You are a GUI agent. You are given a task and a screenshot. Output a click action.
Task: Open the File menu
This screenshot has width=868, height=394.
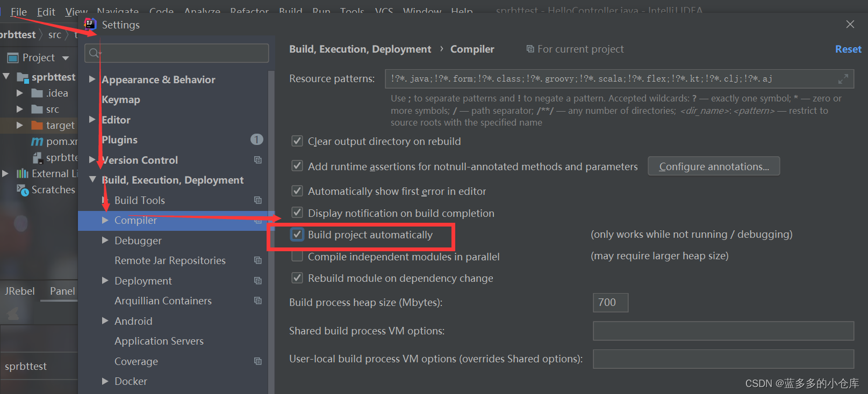[18, 11]
